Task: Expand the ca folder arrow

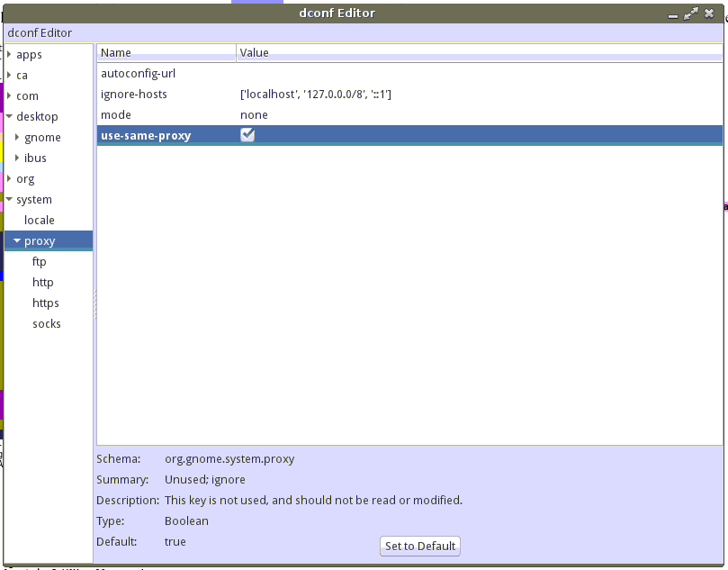Action: (x=9, y=76)
